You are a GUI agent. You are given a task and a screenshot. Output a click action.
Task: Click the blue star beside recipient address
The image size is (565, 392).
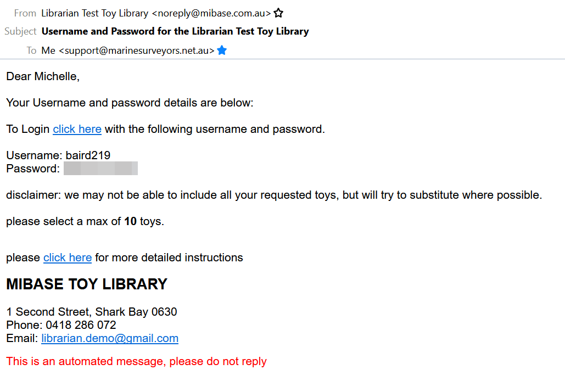coord(222,51)
